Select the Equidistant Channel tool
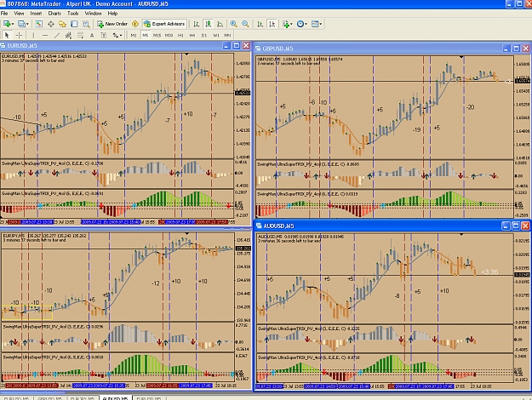Viewport: 532px width, 400px height. point(69,35)
